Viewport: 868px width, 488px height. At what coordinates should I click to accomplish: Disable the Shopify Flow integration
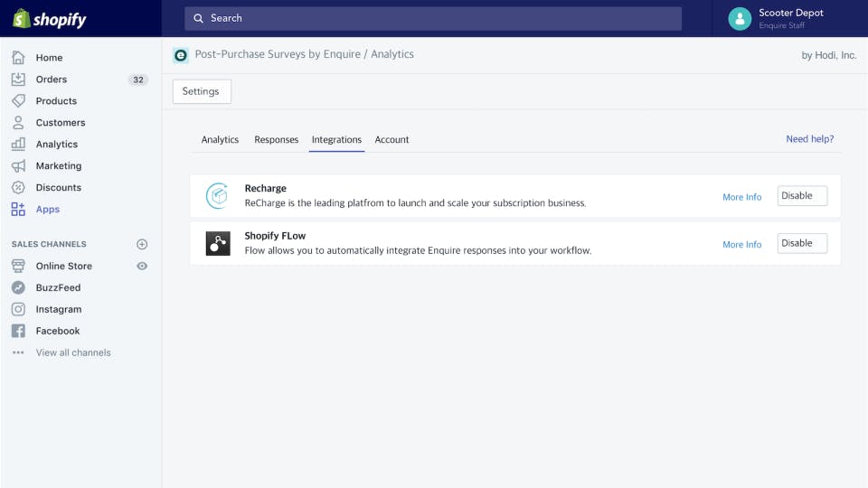802,243
